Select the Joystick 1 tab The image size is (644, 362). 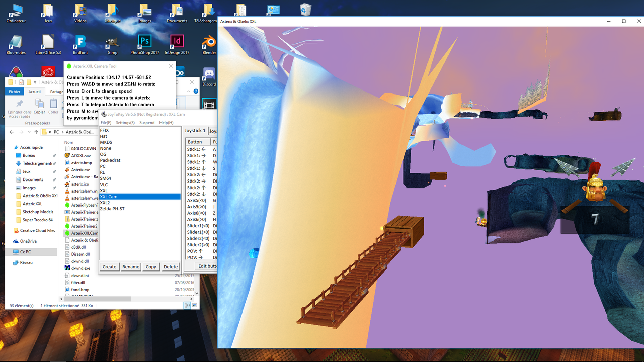coord(195,131)
